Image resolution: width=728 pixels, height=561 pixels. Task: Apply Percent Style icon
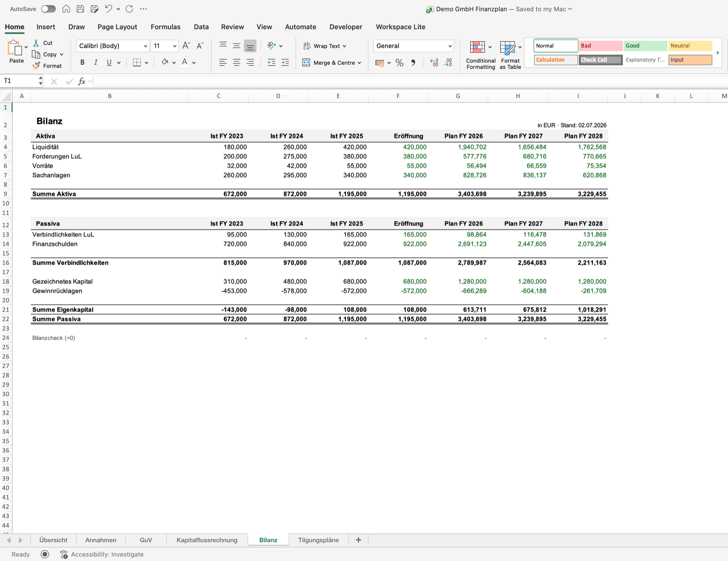point(400,63)
